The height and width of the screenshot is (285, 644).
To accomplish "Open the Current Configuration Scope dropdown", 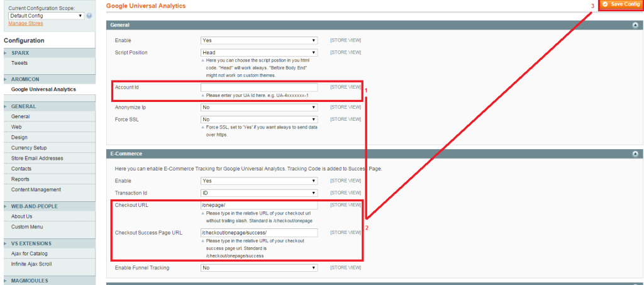I will pos(46,16).
